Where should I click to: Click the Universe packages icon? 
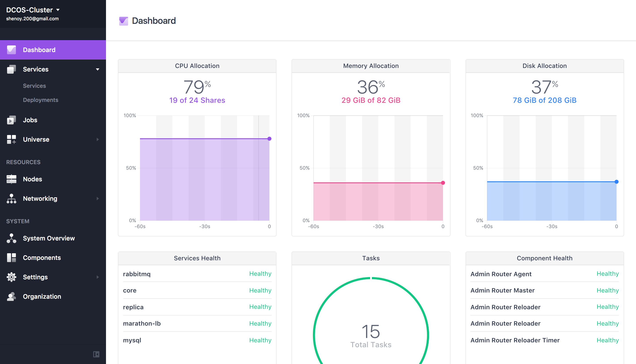[11, 139]
